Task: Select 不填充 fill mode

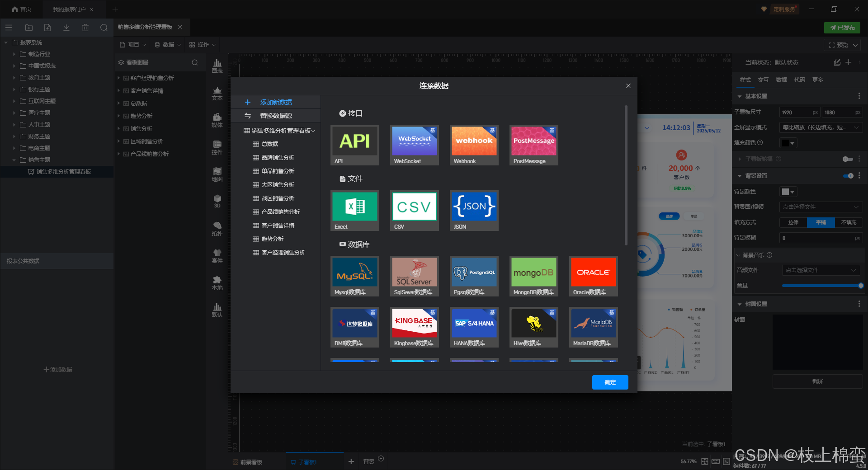Action: pyautogui.click(x=849, y=222)
